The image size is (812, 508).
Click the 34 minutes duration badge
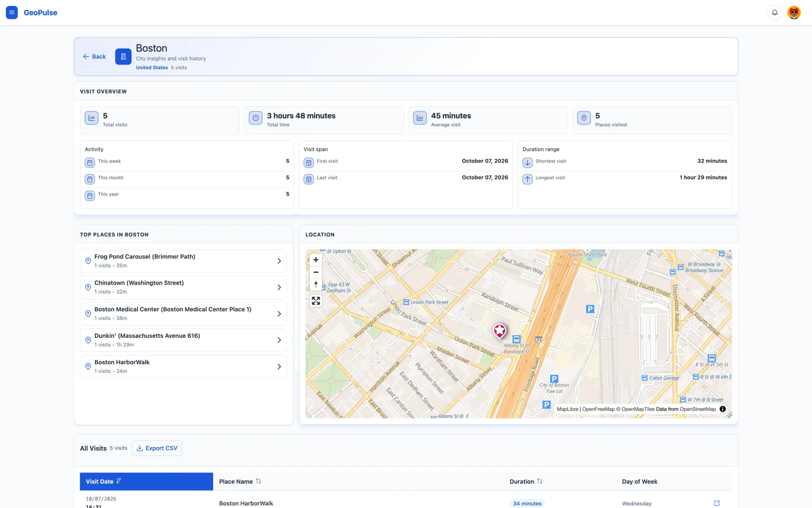(527, 503)
